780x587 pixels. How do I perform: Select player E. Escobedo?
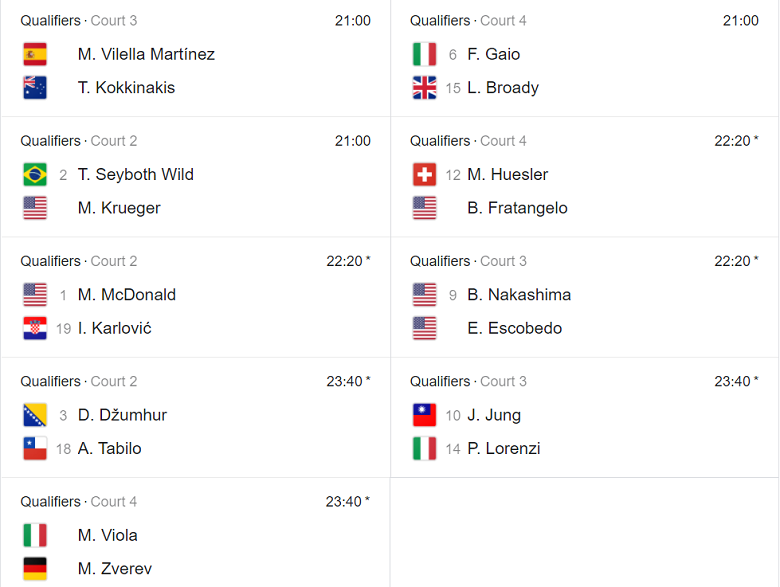coord(514,328)
